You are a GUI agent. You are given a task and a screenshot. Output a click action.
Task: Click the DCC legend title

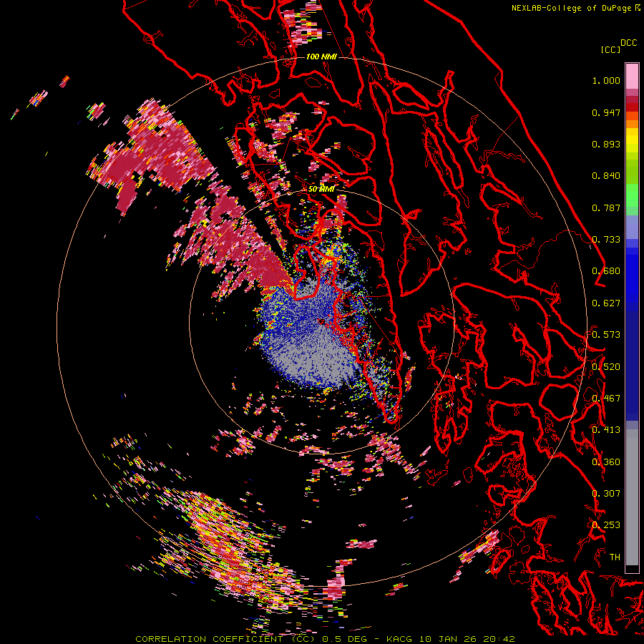[628, 43]
